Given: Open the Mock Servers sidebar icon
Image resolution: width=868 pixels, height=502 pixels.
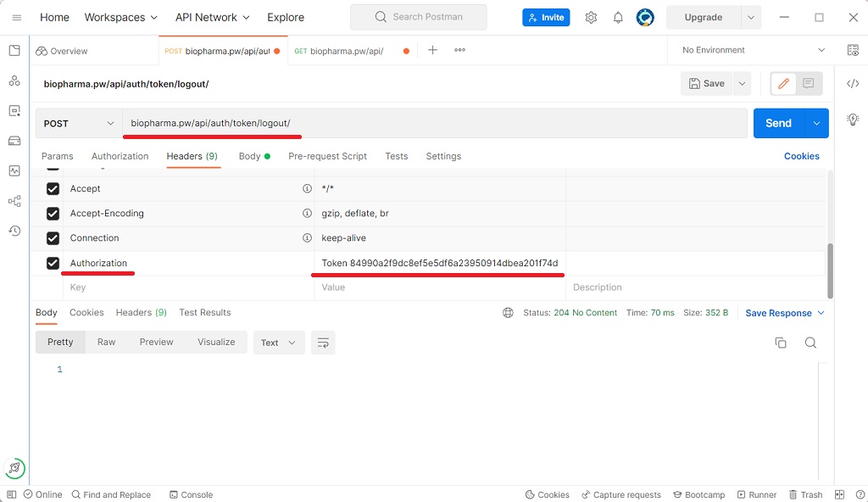Looking at the screenshot, I should pos(14,141).
